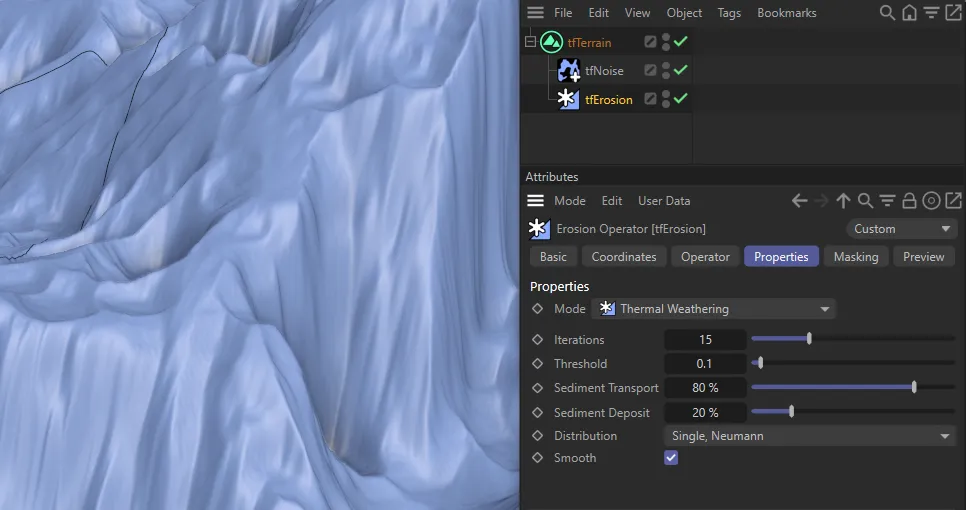This screenshot has width=966, height=510.
Task: Click the up arrow in Attributes
Action: [843, 201]
